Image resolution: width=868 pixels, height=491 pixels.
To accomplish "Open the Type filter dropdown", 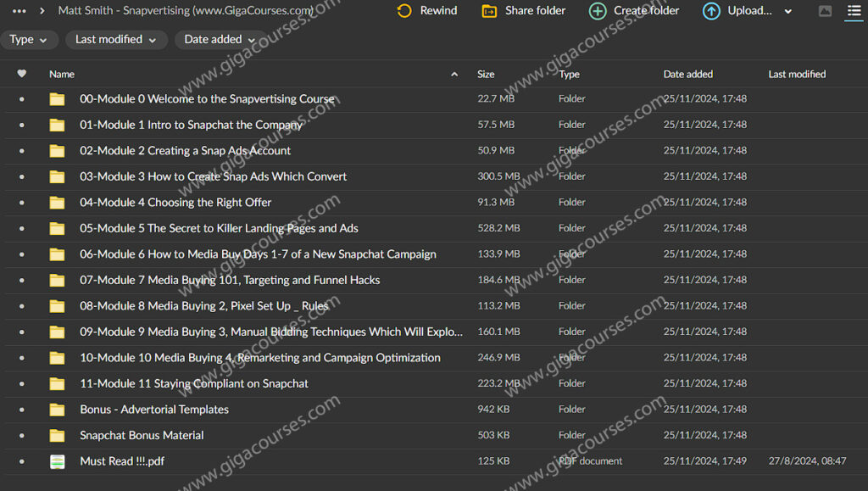I will click(30, 40).
